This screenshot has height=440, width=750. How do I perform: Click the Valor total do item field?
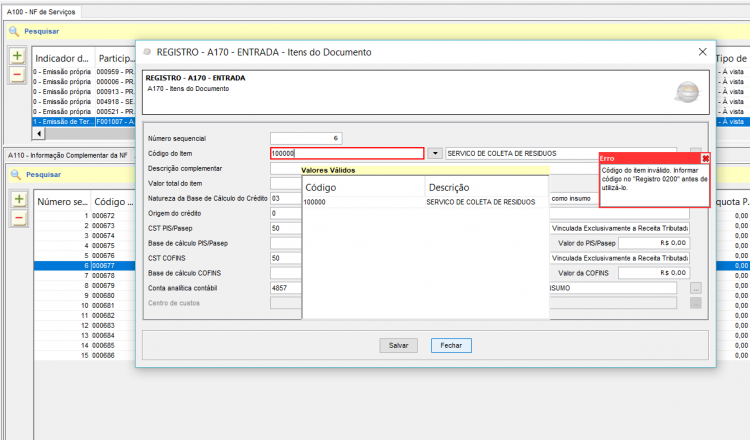point(286,184)
